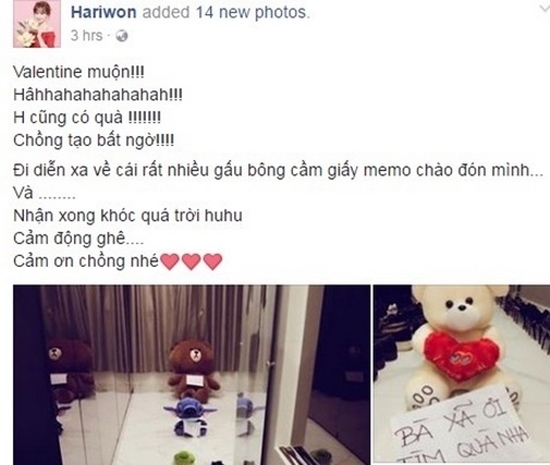Click the brown bear by the curtain
550x465 pixels.
coord(192,370)
